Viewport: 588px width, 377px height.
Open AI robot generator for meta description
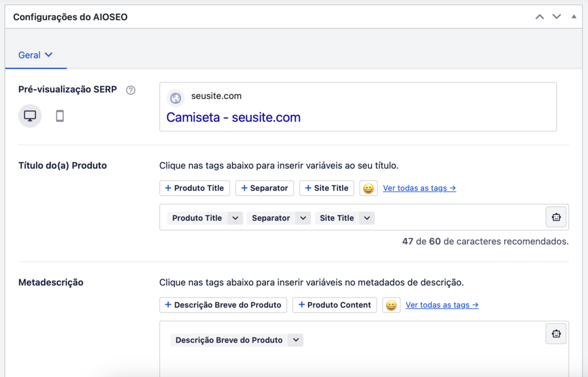(x=555, y=333)
